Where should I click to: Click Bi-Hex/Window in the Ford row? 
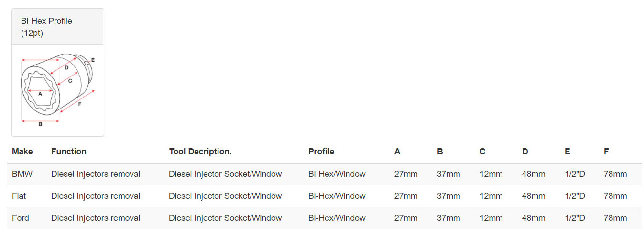pos(337,218)
